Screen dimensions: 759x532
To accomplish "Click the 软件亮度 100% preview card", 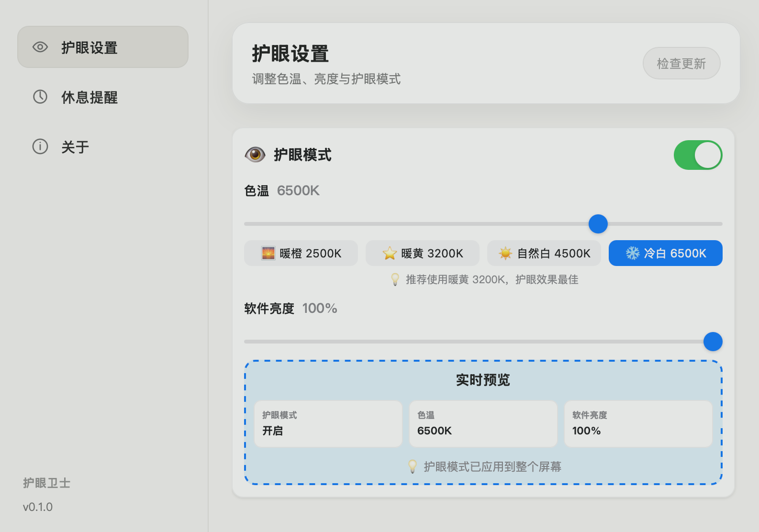I will [x=638, y=424].
